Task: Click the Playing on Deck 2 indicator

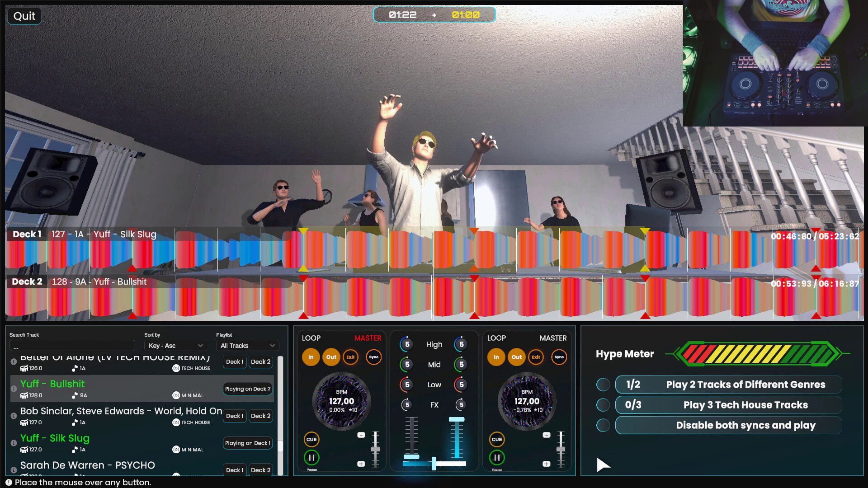Action: [x=247, y=388]
